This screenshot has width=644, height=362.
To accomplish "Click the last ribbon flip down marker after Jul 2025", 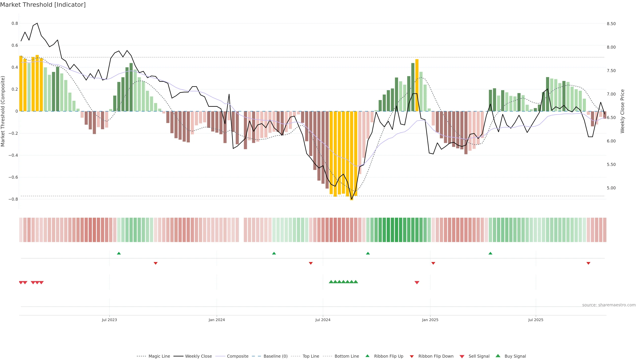I will pyautogui.click(x=588, y=263).
